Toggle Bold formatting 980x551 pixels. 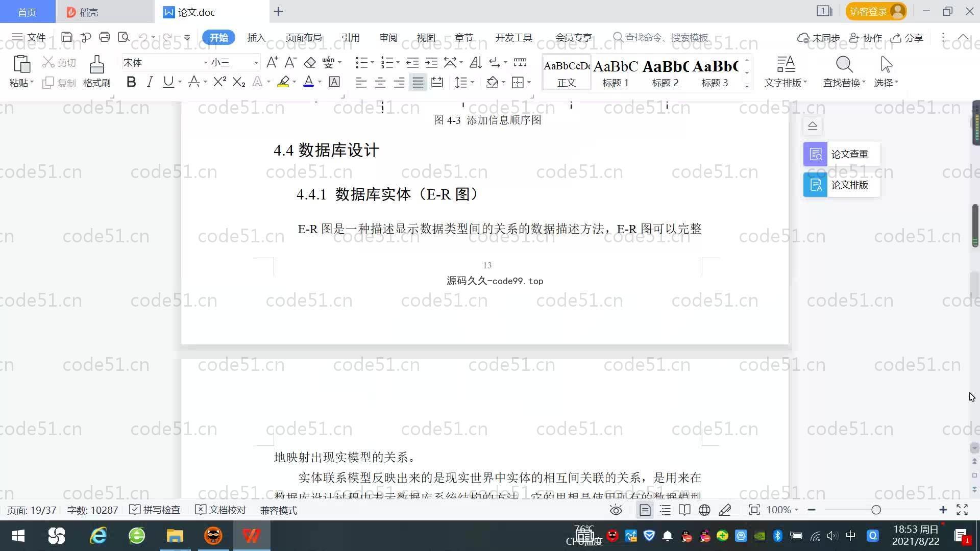click(131, 82)
